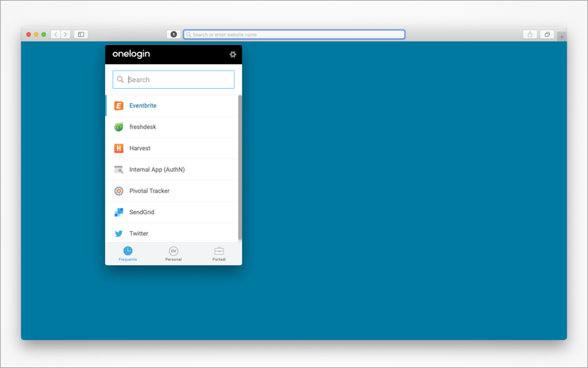Click the Harvest app icon
This screenshot has width=588, height=368.
118,149
